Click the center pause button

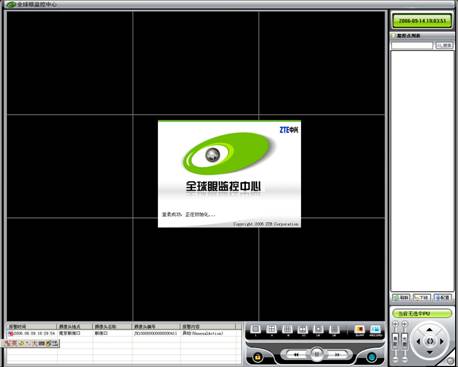tap(317, 354)
